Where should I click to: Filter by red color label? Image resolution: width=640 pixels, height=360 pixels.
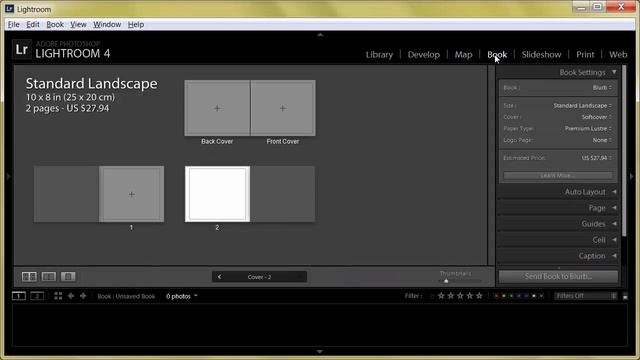pos(496,296)
